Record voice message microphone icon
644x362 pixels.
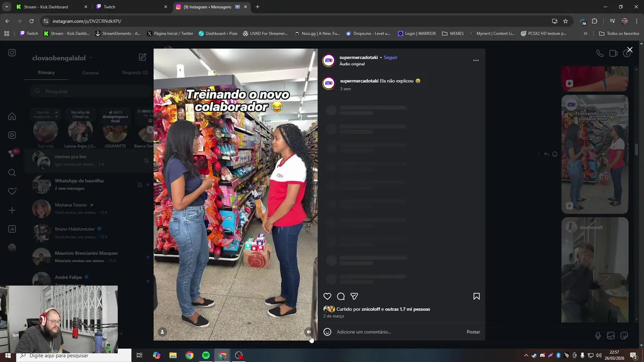pyautogui.click(x=598, y=336)
